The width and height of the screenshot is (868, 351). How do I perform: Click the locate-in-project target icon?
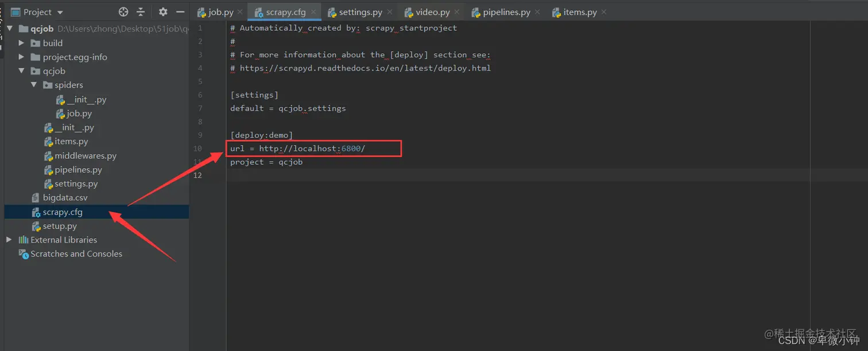[x=123, y=12]
